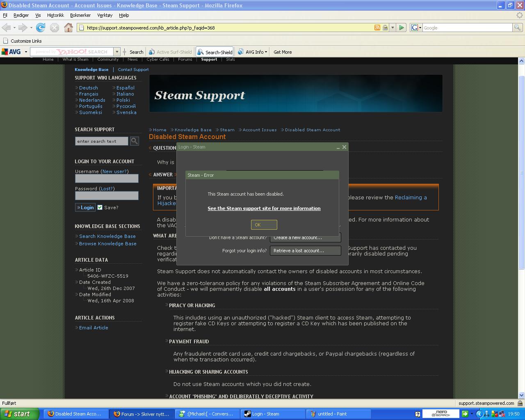The width and height of the screenshot is (525, 420).
Task: Click Retrieve a lost account button
Action: coord(305,251)
